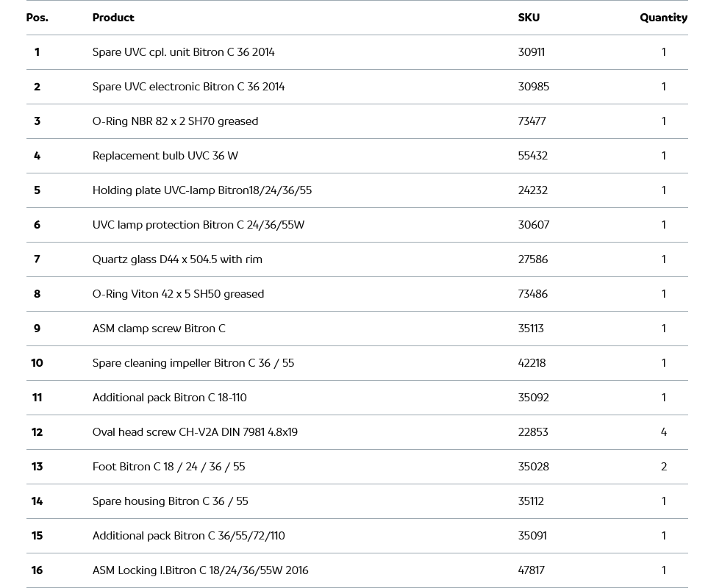The width and height of the screenshot is (708, 588).
Task: Click the Quantity column header
Action: pos(663,18)
